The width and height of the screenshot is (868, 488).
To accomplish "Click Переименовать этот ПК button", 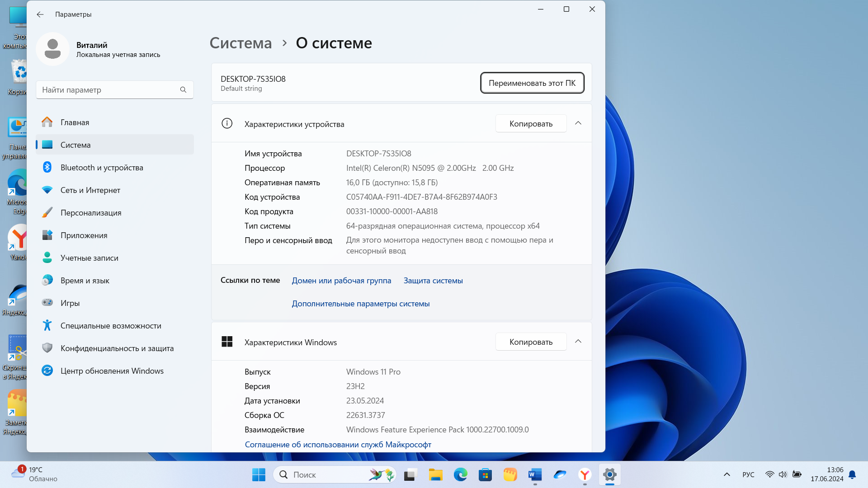I will 532,83.
